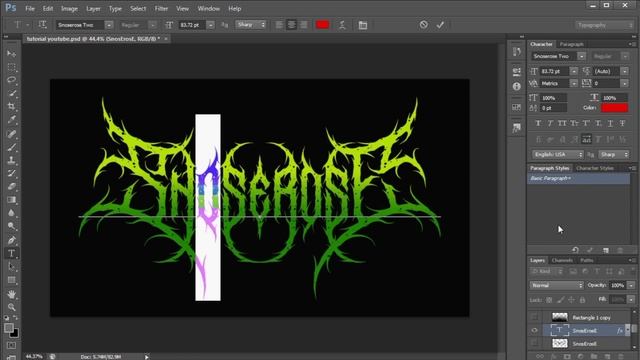Screen dimensions: 640x360
Task: Select the Move tool
Action: coord(11,53)
